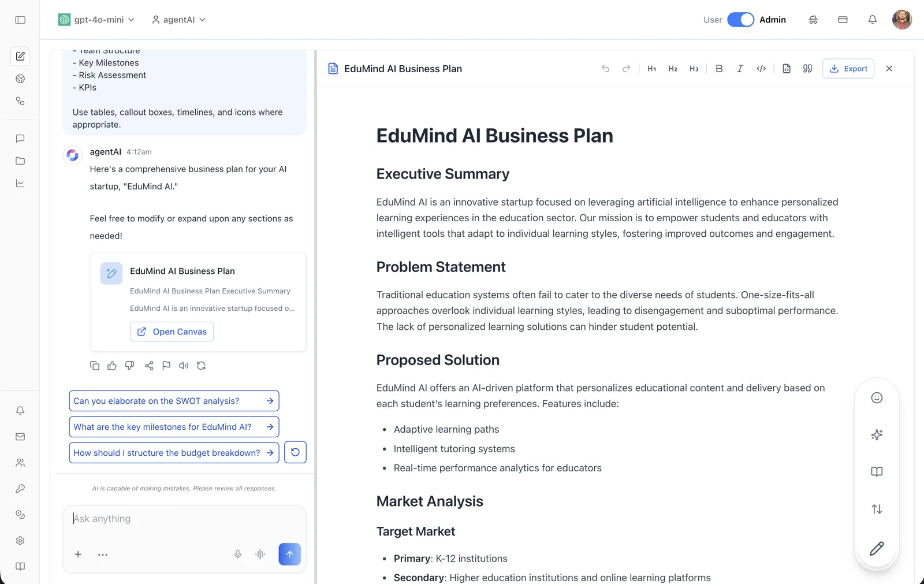Undo last canvas edit

click(605, 68)
